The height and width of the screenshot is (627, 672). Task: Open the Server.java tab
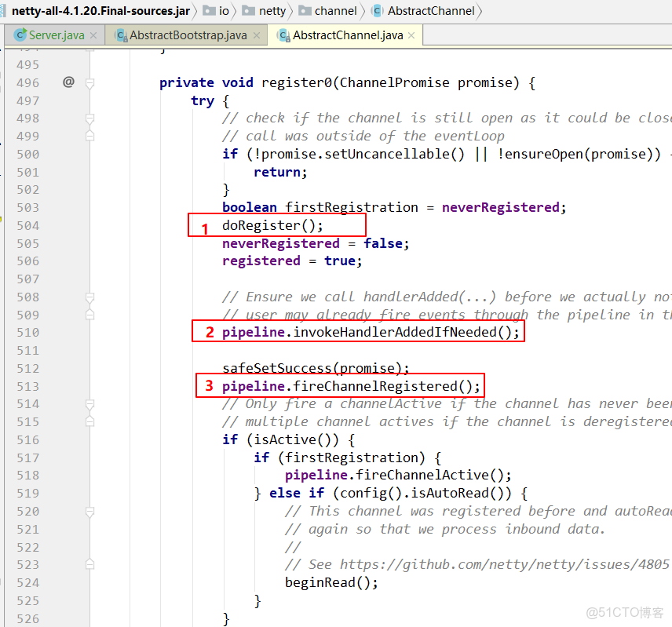click(55, 35)
